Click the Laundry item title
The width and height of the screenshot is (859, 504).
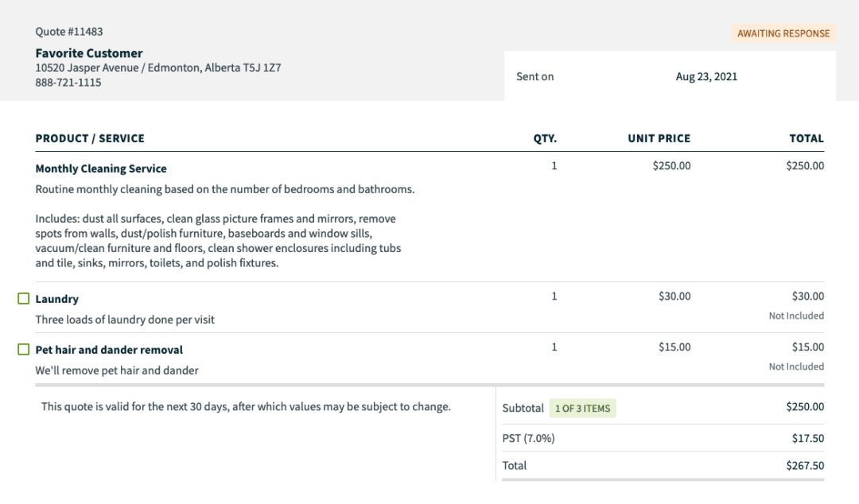[x=57, y=299]
